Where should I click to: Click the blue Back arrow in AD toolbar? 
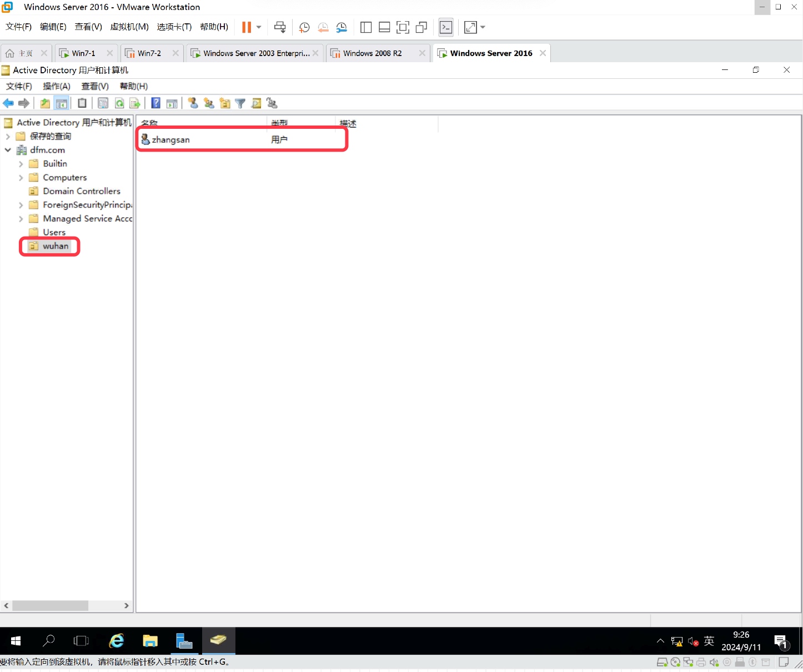pyautogui.click(x=8, y=103)
